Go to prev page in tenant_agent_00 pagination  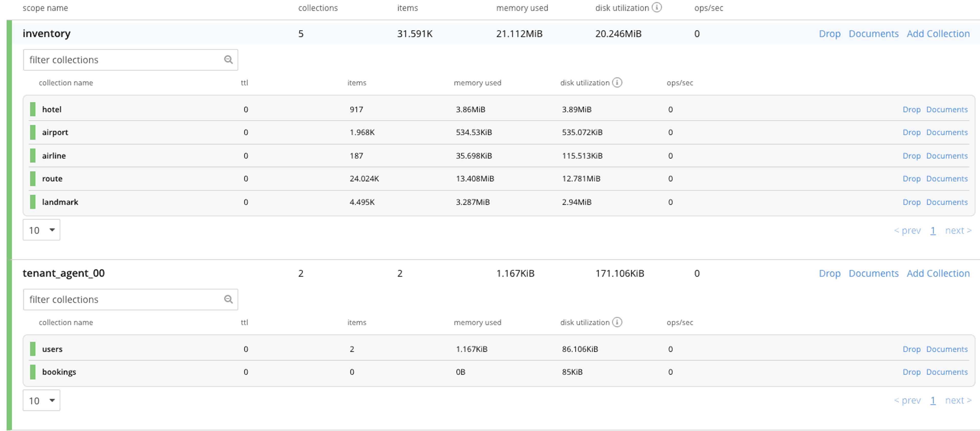coord(907,400)
